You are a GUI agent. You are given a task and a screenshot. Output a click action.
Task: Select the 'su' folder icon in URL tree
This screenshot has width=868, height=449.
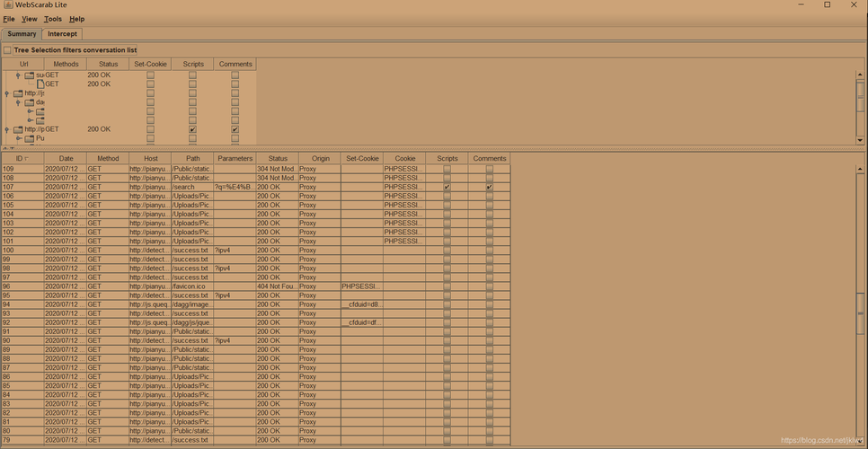click(30, 75)
